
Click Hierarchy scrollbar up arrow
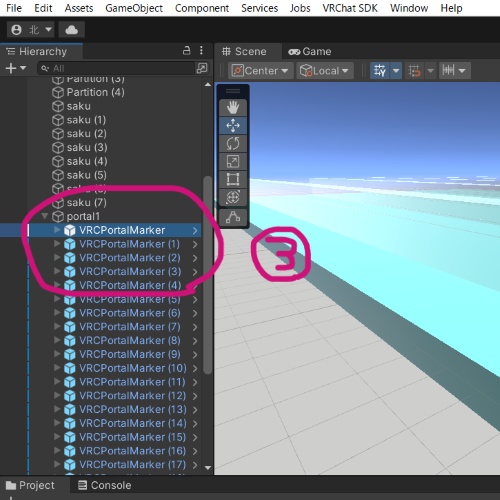pos(208,85)
